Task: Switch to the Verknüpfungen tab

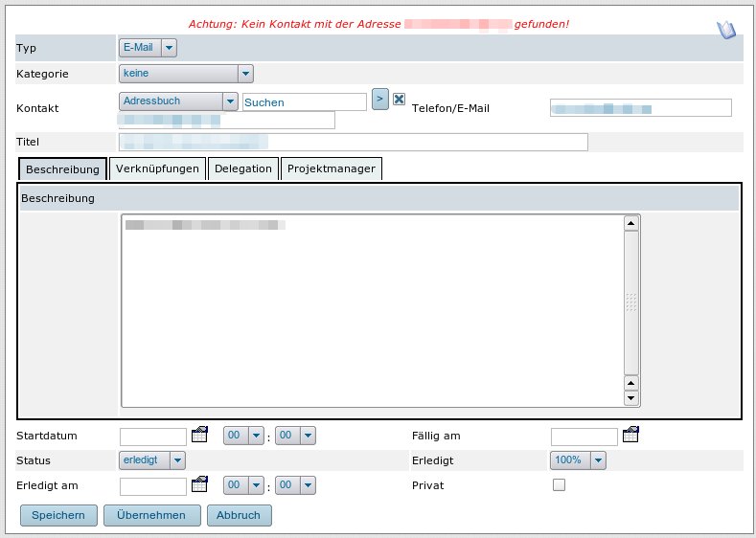Action: [157, 168]
